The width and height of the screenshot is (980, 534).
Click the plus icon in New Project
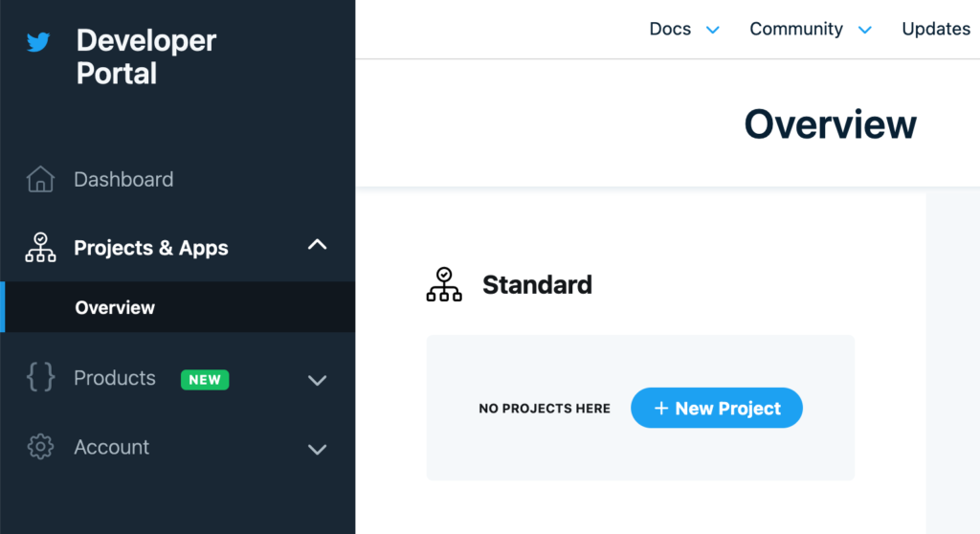661,409
